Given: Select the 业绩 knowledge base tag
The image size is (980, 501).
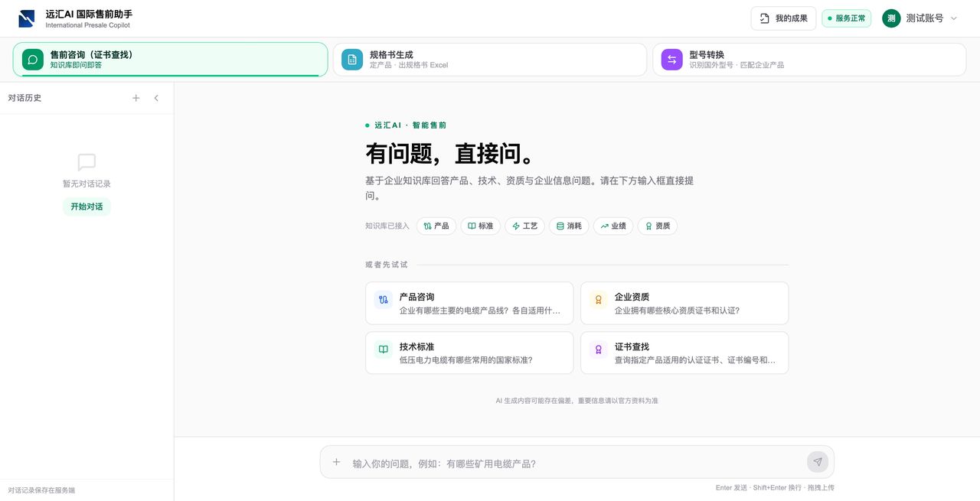Looking at the screenshot, I should click(x=613, y=226).
